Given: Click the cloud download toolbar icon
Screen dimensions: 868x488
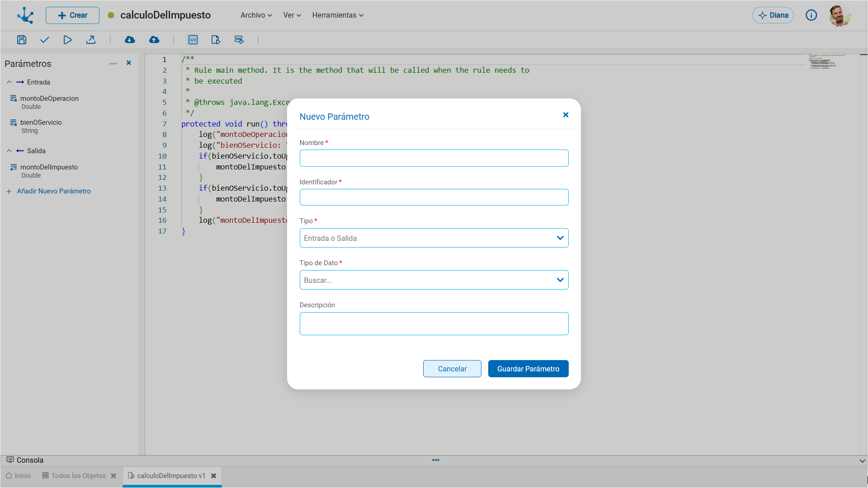Looking at the screenshot, I should 130,40.
